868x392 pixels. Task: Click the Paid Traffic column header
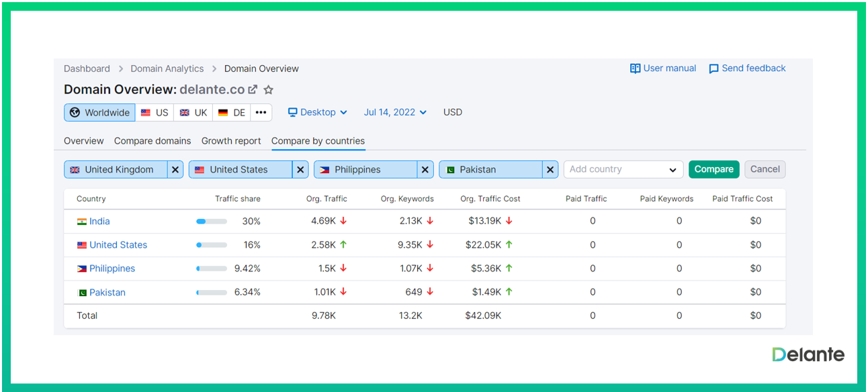click(586, 199)
